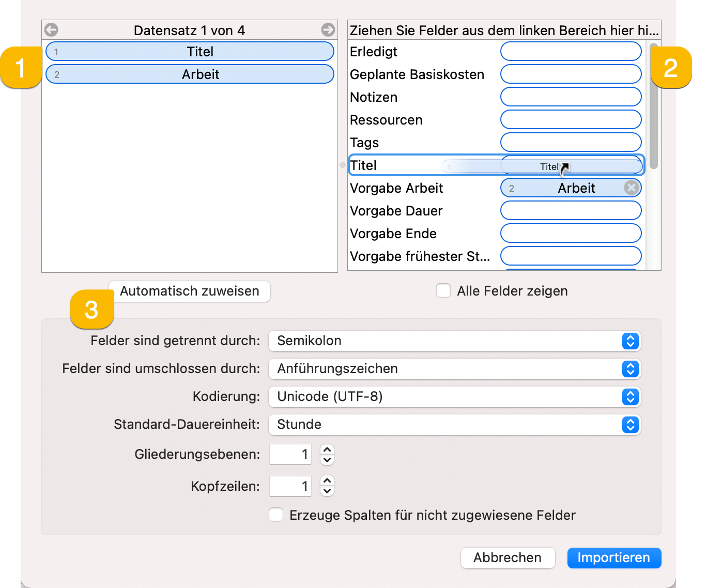707x588 pixels.
Task: Click the Gliederungsebenen up arrow
Action: (x=327, y=450)
